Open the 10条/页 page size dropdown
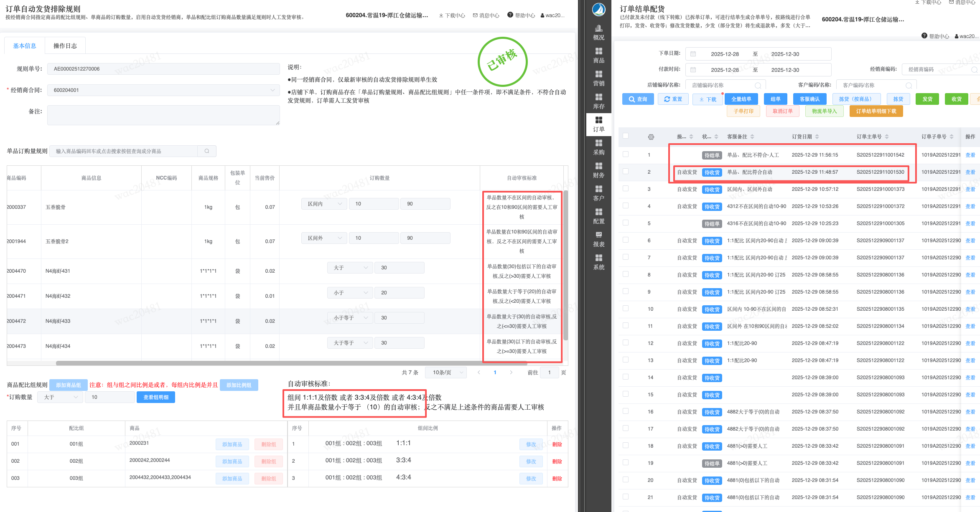Viewport: 980px width, 512px height. pyautogui.click(x=446, y=373)
